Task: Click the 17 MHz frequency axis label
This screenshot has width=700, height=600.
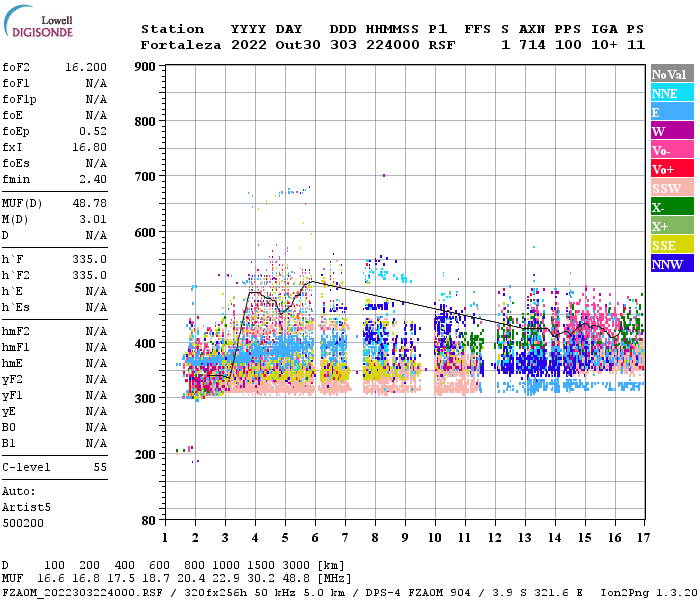Action: 643,538
